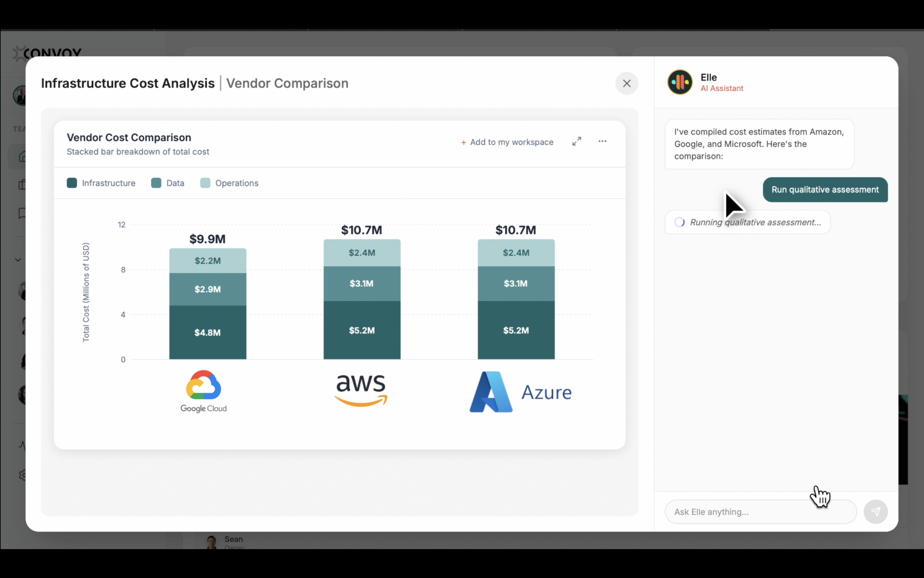
Task: Select Google Cloud $2.9M data segment
Action: pos(208,289)
